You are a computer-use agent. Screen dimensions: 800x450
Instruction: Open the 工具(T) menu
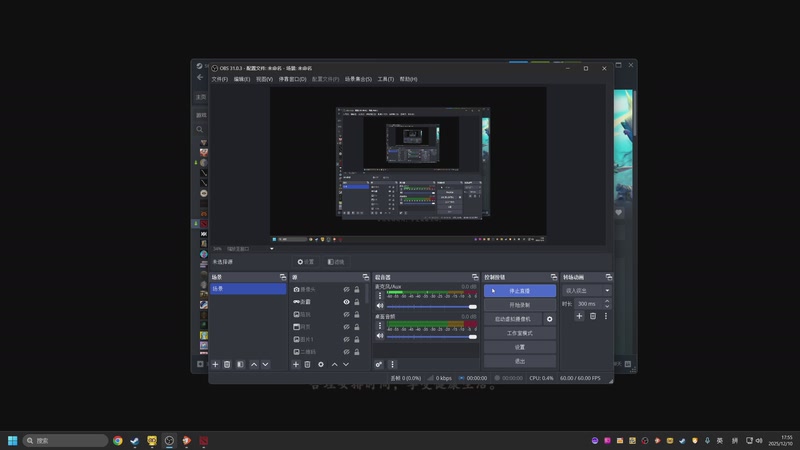[385, 79]
